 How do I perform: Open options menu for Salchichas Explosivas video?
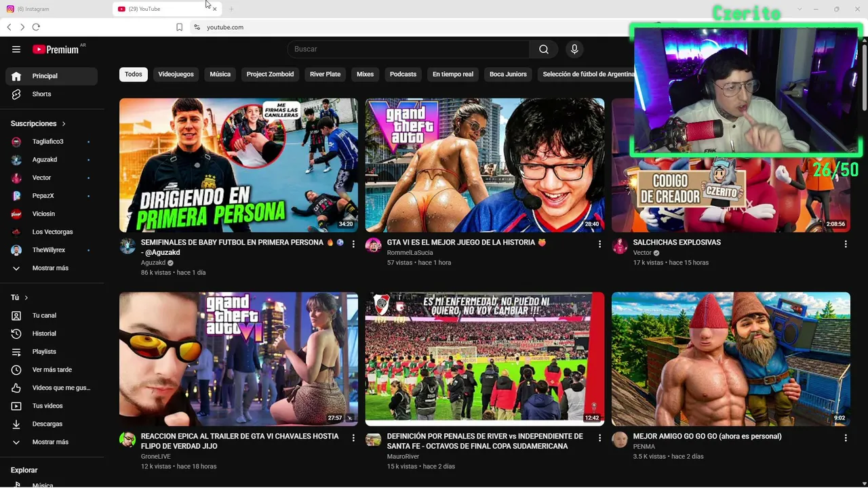point(846,244)
